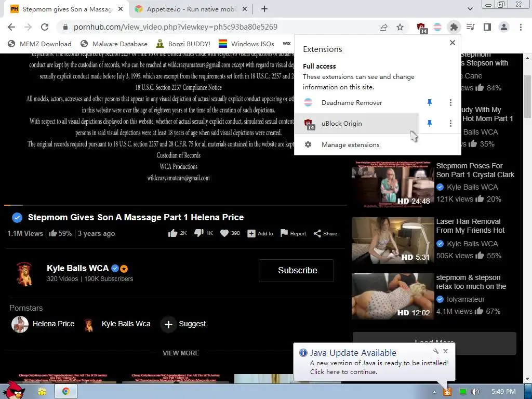Click the gear icon beside Manage extensions
The width and height of the screenshot is (532, 399).
coord(308,144)
